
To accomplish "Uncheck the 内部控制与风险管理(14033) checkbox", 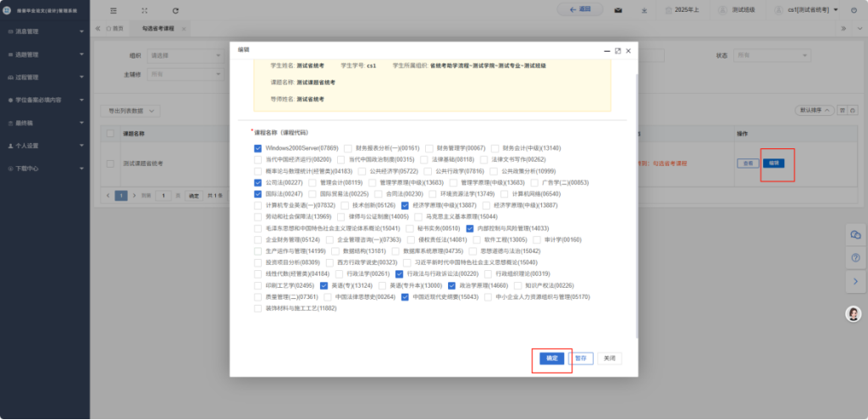I will click(470, 228).
